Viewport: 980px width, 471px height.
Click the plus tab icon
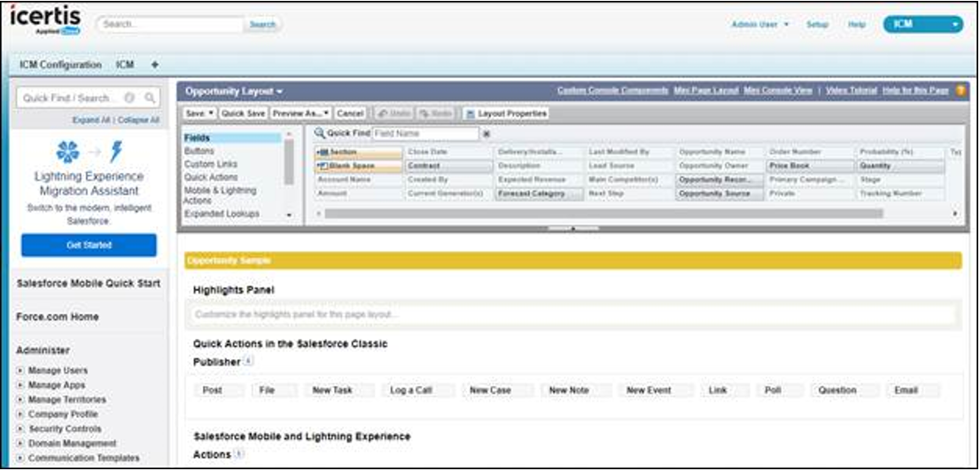[155, 65]
